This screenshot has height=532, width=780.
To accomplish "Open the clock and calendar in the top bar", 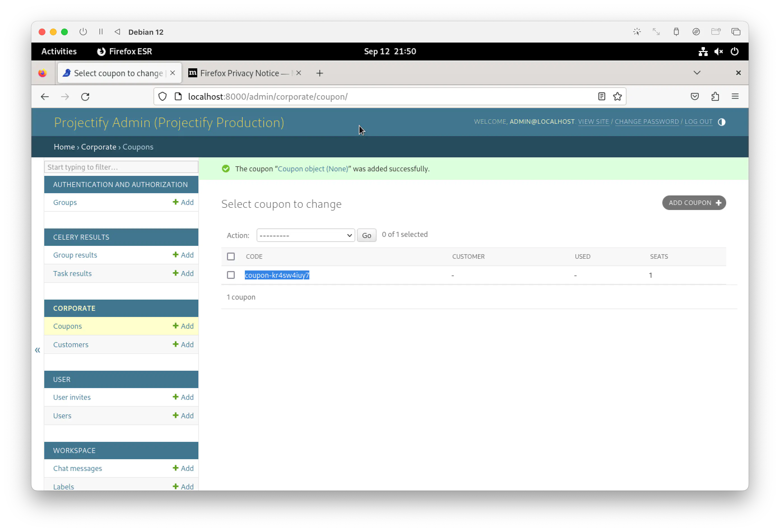I will [x=390, y=51].
